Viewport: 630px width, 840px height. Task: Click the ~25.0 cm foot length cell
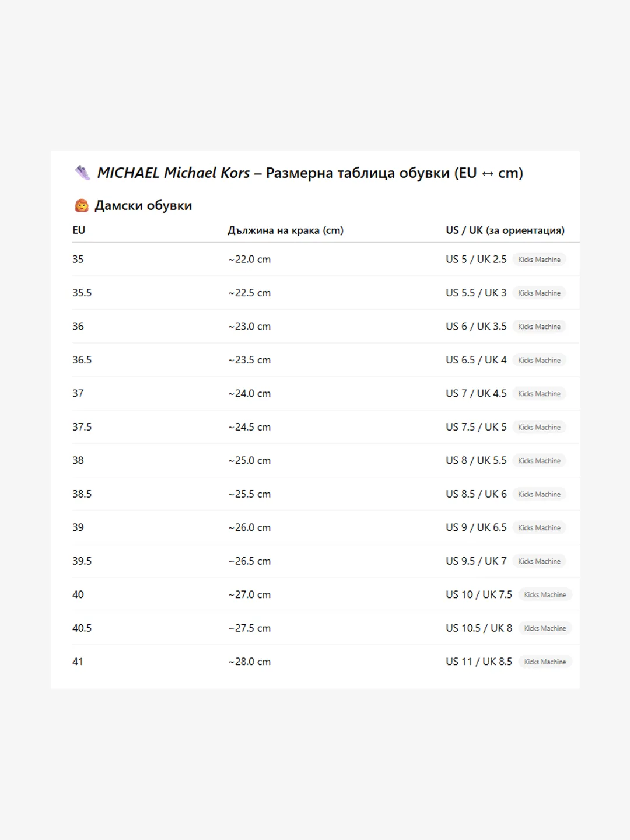(250, 461)
